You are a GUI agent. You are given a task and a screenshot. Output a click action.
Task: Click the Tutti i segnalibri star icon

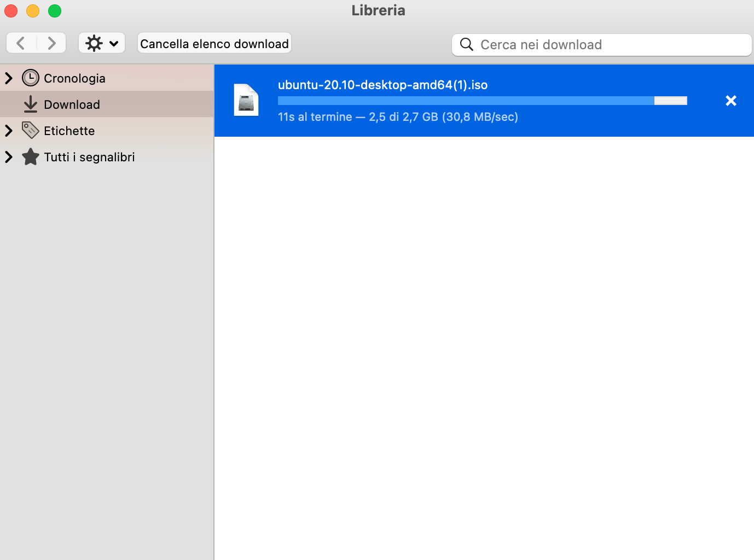point(31,156)
